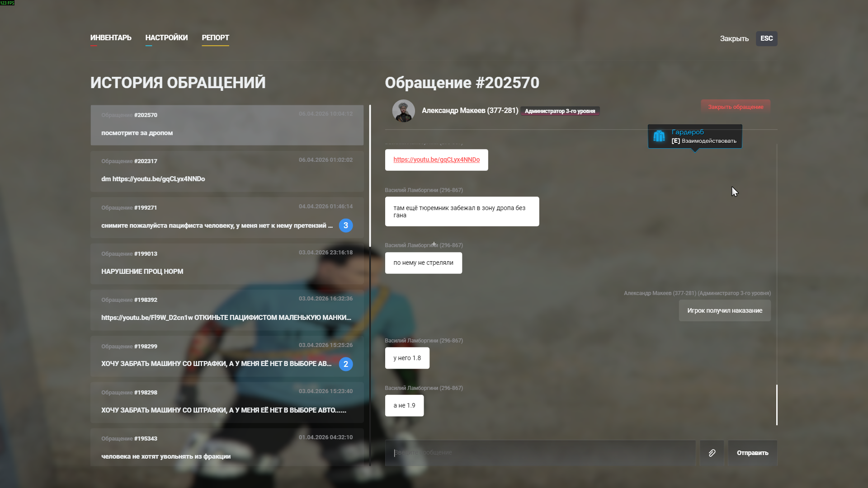Select appeal #199013 НАРУШЕНИЕ ПРОЦ НОРМ
The width and height of the screenshot is (868, 488).
click(227, 263)
